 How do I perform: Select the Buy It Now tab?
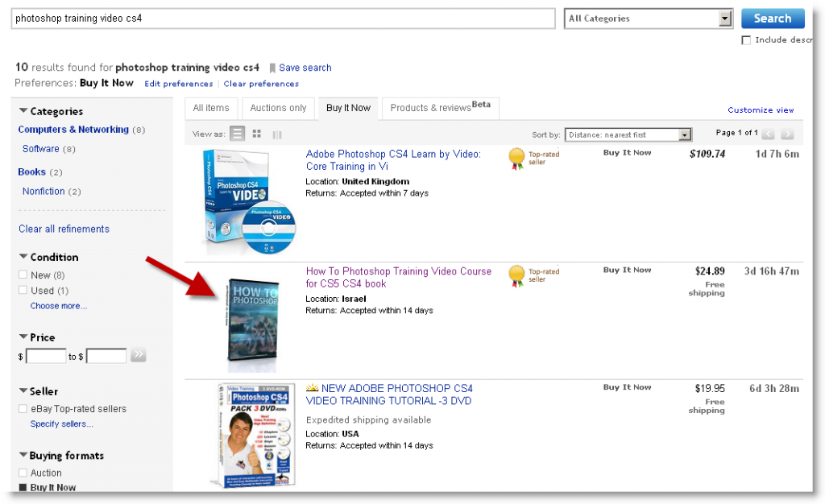pos(348,108)
